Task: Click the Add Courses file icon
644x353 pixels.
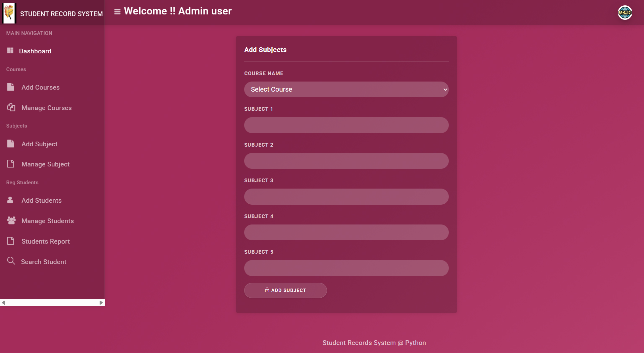Action: [11, 87]
